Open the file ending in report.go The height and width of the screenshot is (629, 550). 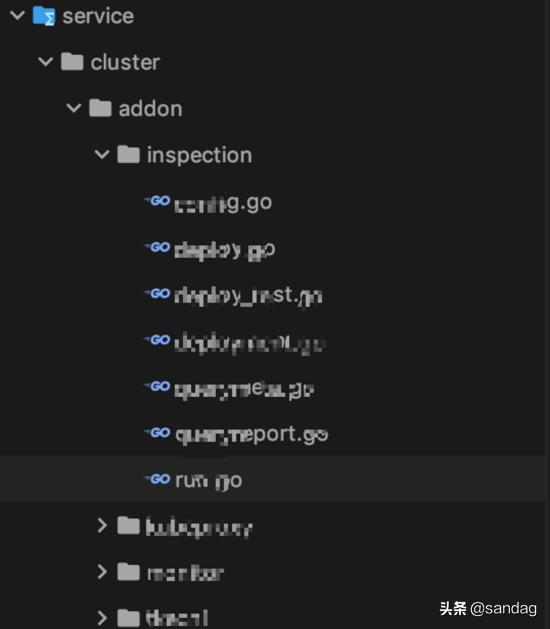(252, 435)
